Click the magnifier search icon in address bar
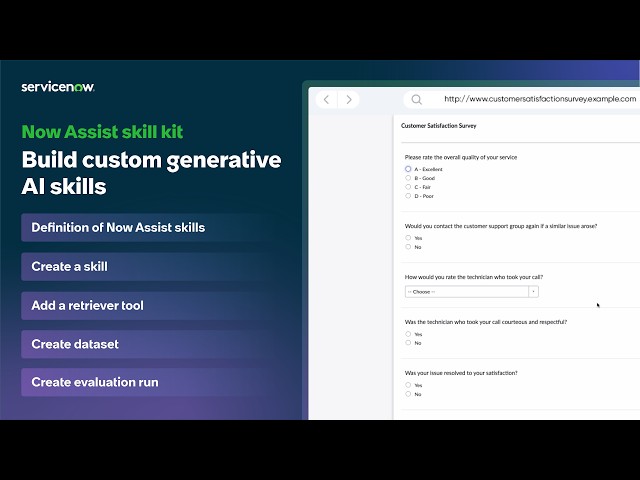The image size is (640, 480). click(x=416, y=100)
